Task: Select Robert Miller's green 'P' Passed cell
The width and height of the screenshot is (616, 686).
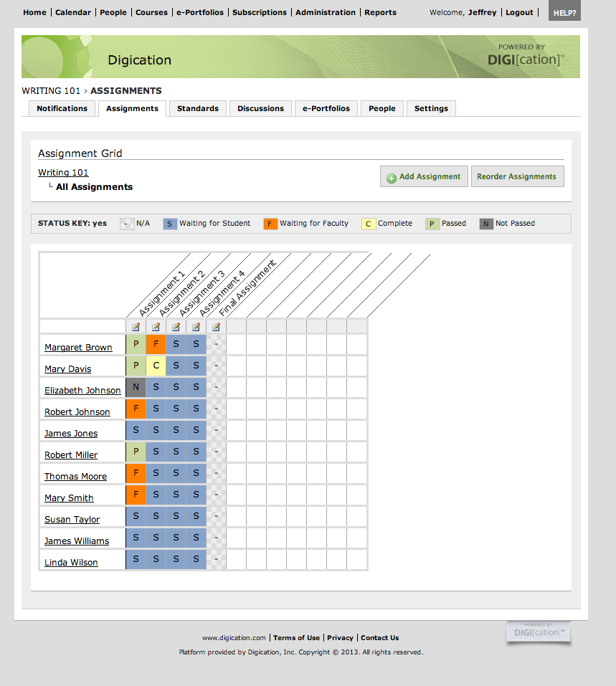Action: click(x=136, y=452)
